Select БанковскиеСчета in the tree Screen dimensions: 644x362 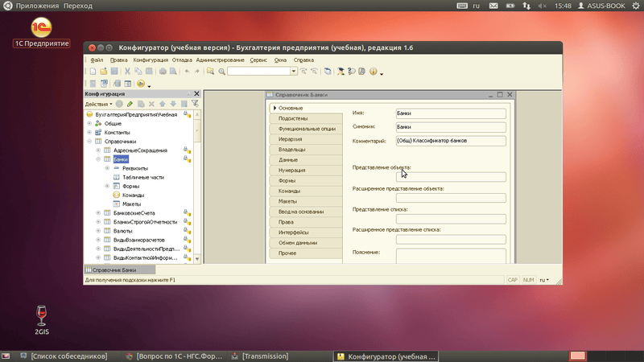tap(134, 212)
